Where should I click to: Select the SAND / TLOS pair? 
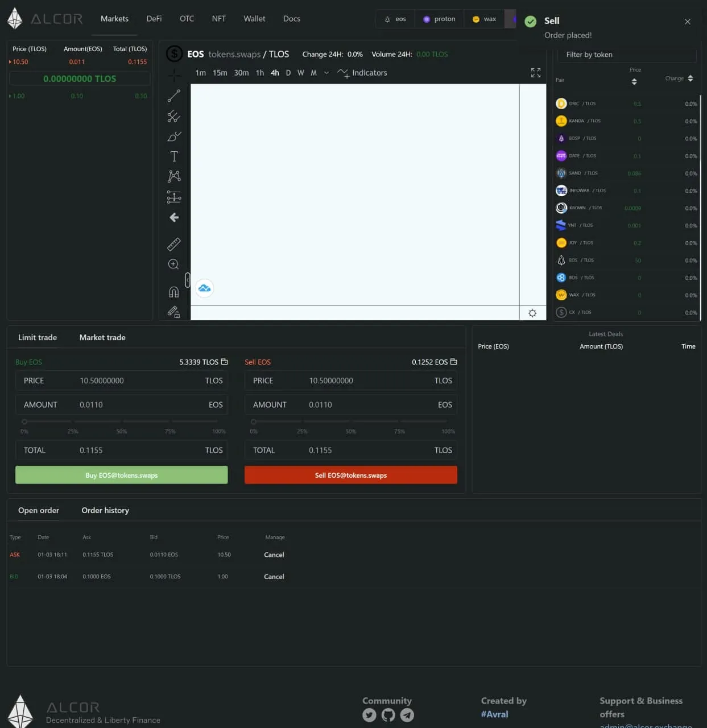(x=626, y=173)
